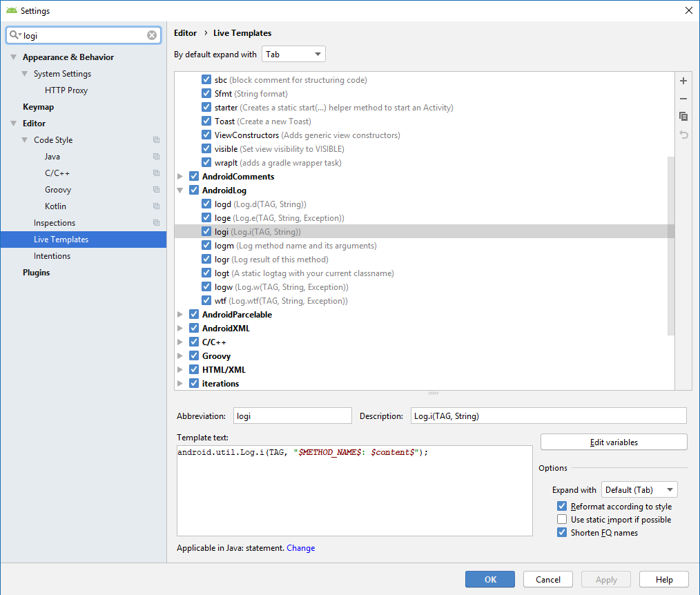Collapse Appearance & Behavior section

(13, 57)
